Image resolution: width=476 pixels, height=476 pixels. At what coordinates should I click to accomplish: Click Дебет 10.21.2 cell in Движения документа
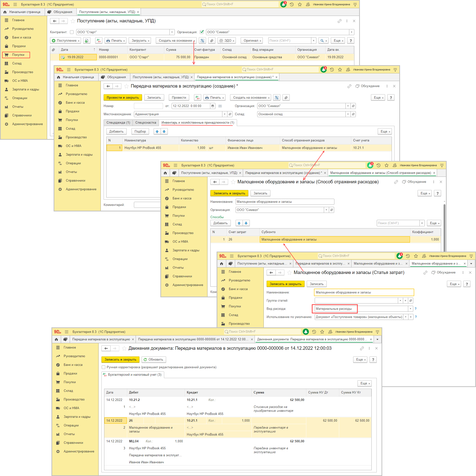click(x=156, y=400)
